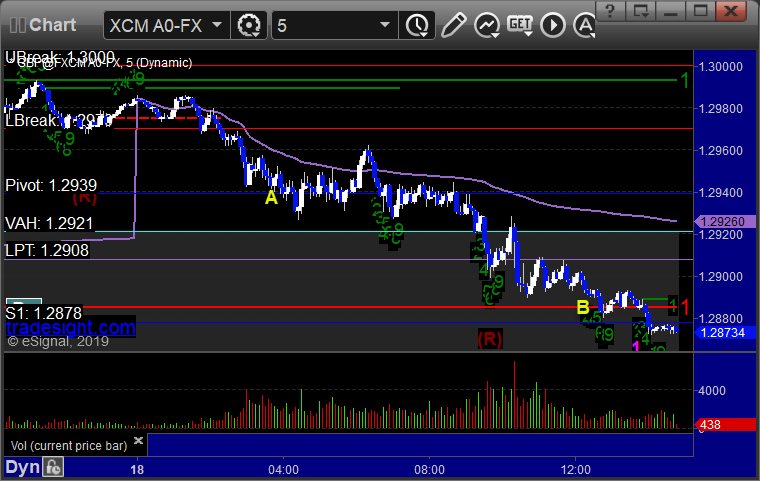The height and width of the screenshot is (481, 760).
Task: Click the circled A alerts icon
Action: 584,25
